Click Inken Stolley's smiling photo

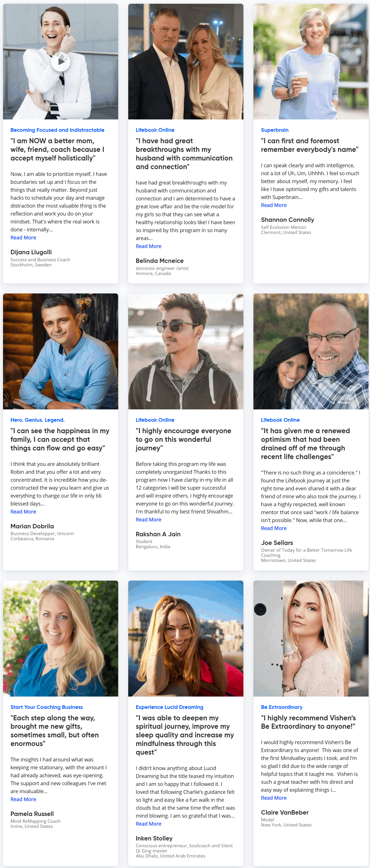click(x=186, y=638)
